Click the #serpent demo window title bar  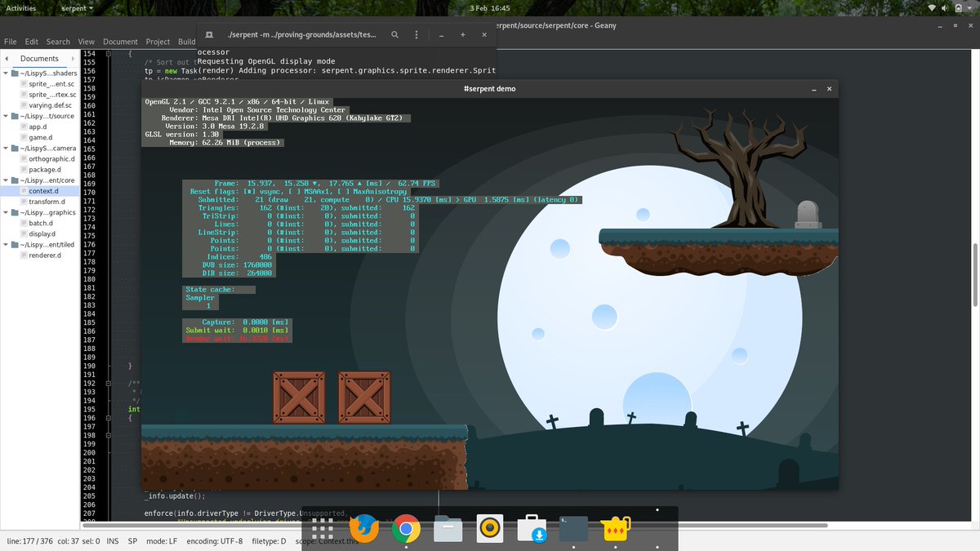click(489, 88)
